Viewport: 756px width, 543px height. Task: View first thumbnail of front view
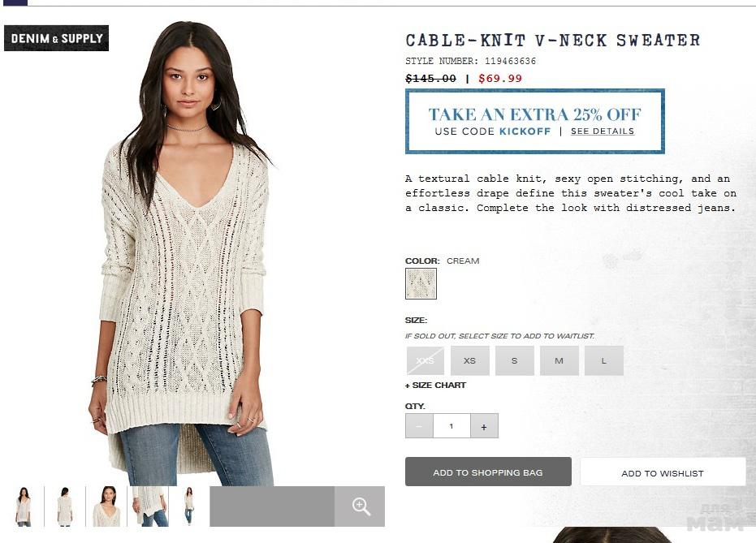tap(23, 506)
